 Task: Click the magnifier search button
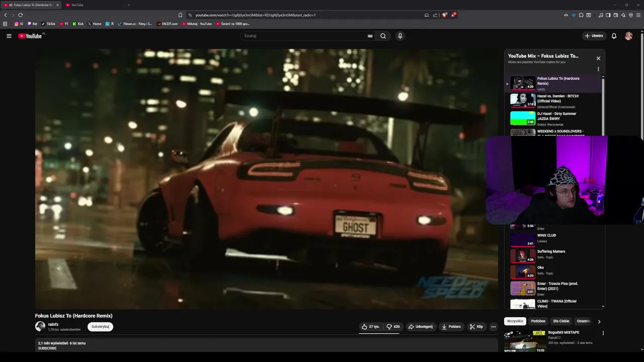[383, 36]
